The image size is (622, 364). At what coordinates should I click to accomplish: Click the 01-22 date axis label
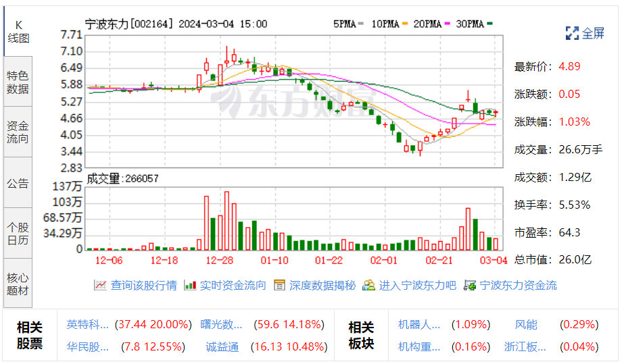pyautogui.click(x=329, y=260)
